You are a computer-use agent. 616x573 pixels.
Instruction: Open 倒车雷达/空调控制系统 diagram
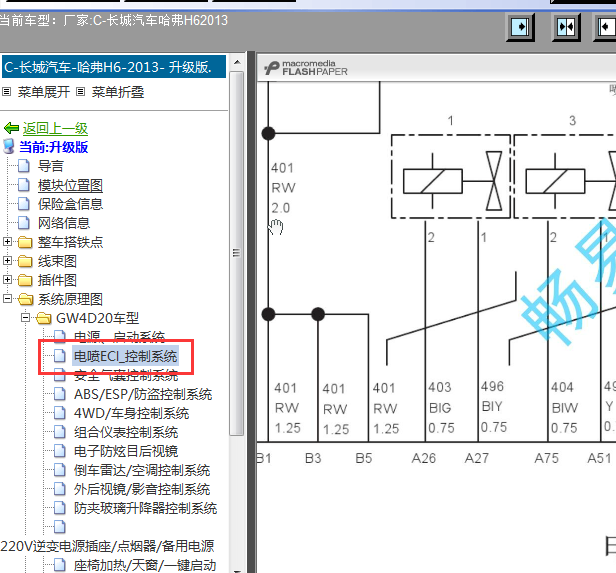(x=142, y=470)
